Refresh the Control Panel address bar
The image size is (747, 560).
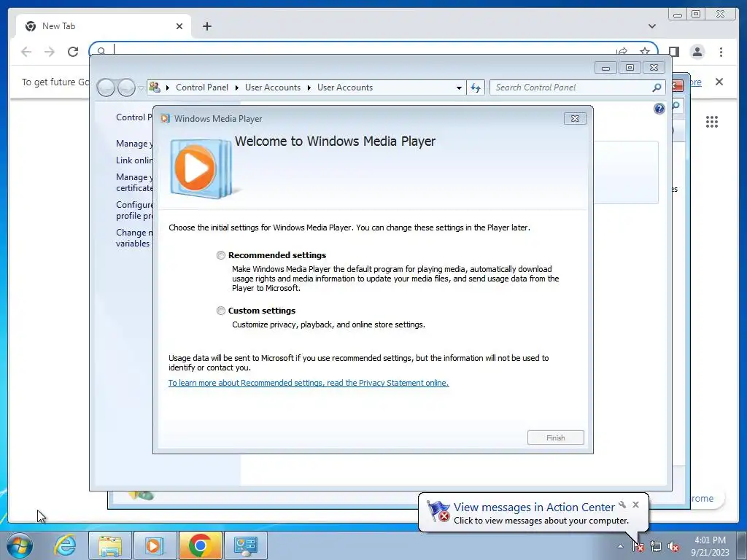coord(476,87)
